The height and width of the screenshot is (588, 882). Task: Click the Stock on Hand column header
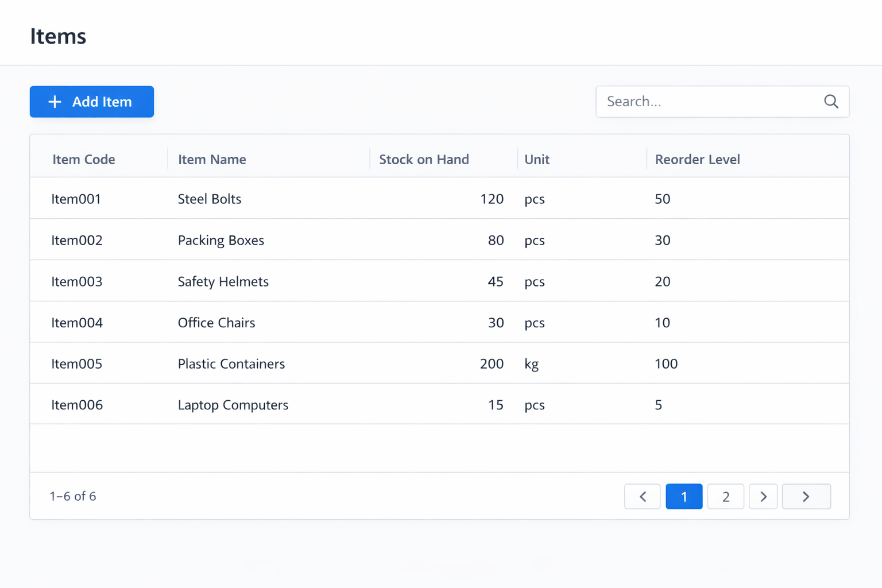pos(424,160)
